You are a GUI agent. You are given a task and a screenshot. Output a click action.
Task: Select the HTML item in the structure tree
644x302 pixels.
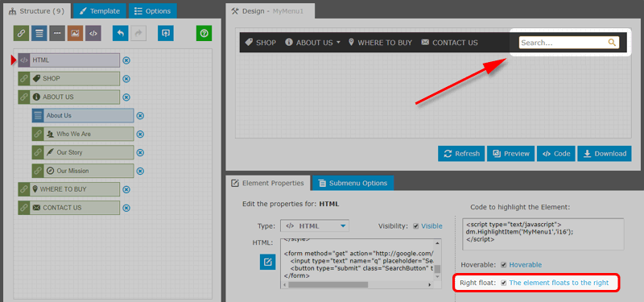(69, 60)
